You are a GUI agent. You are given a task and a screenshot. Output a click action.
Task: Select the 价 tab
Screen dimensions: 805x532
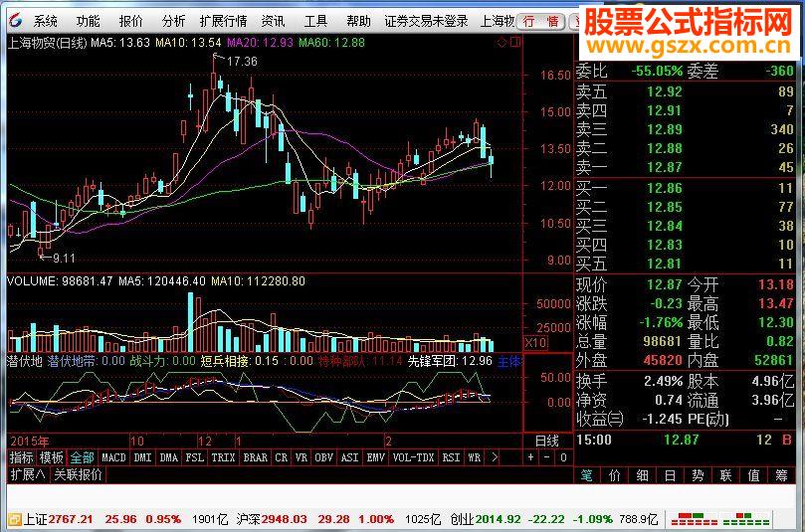[615, 475]
